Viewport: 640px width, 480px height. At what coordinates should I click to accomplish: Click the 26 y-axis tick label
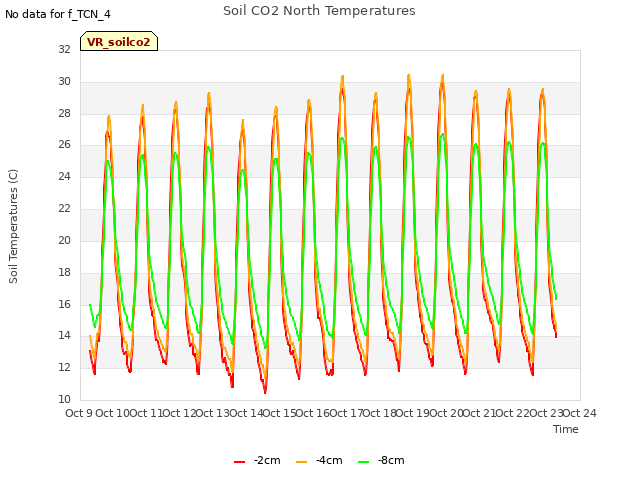click(64, 144)
